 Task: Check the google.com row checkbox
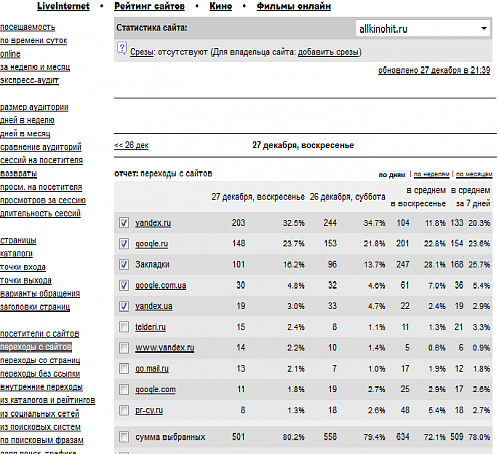[124, 389]
